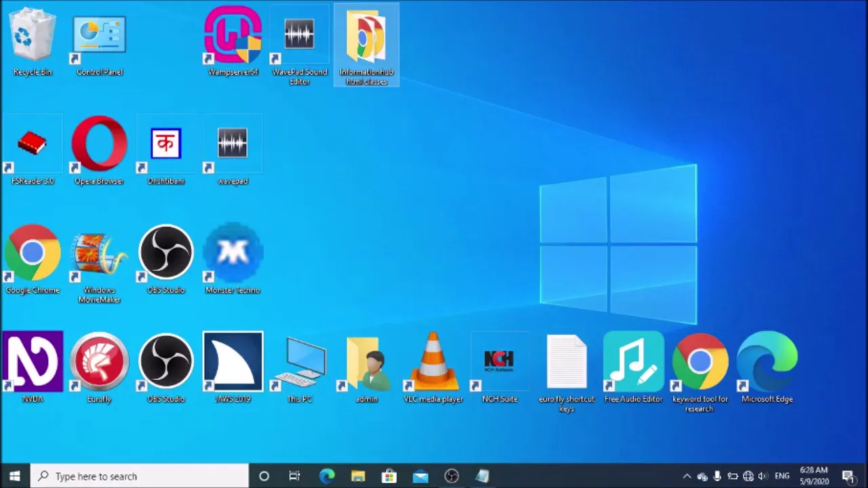The height and width of the screenshot is (488, 868).
Task: Click the VLC media player shortcut
Action: tap(433, 368)
